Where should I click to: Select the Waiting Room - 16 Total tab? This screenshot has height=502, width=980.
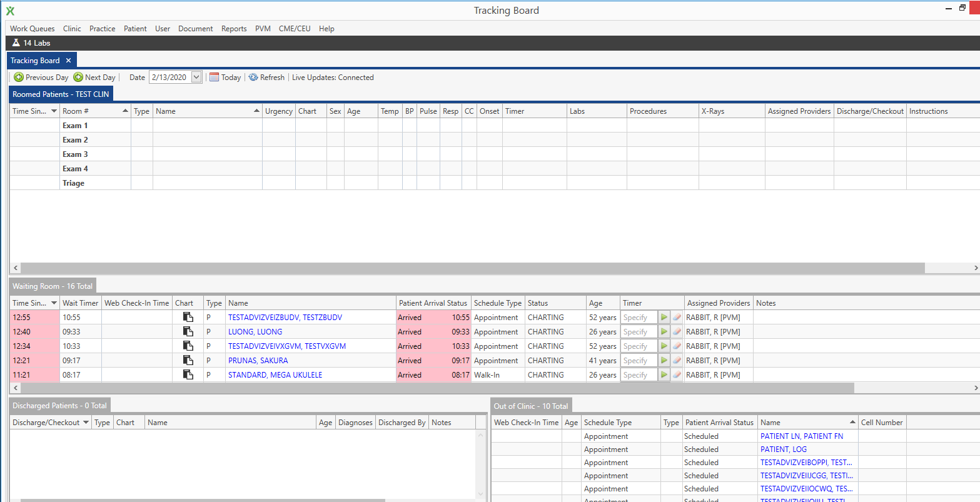pos(53,286)
